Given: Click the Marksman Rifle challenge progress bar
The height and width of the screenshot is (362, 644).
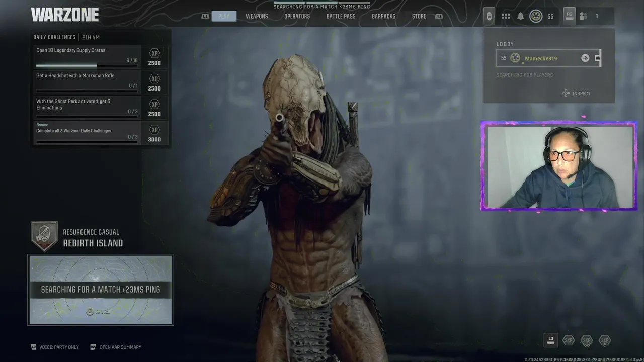Looking at the screenshot, I should [87, 91].
